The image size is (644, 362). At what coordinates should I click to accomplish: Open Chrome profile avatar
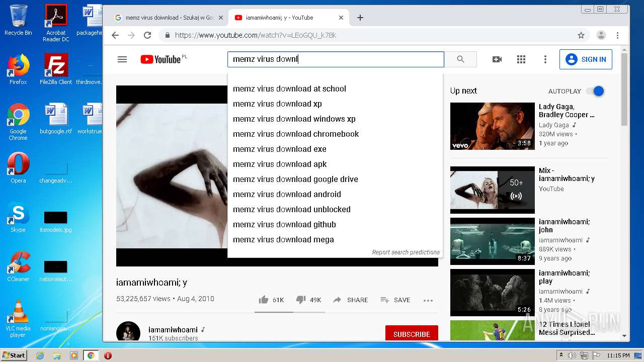coord(601,35)
